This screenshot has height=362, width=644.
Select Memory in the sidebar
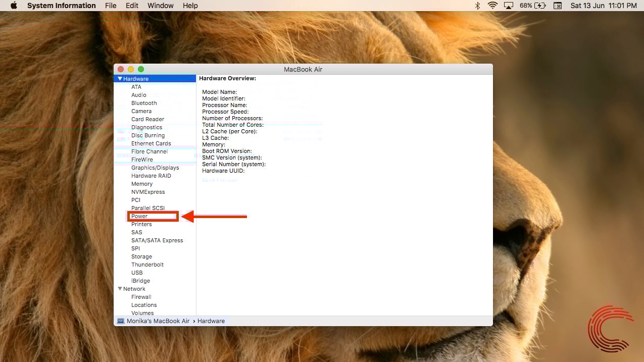click(142, 184)
